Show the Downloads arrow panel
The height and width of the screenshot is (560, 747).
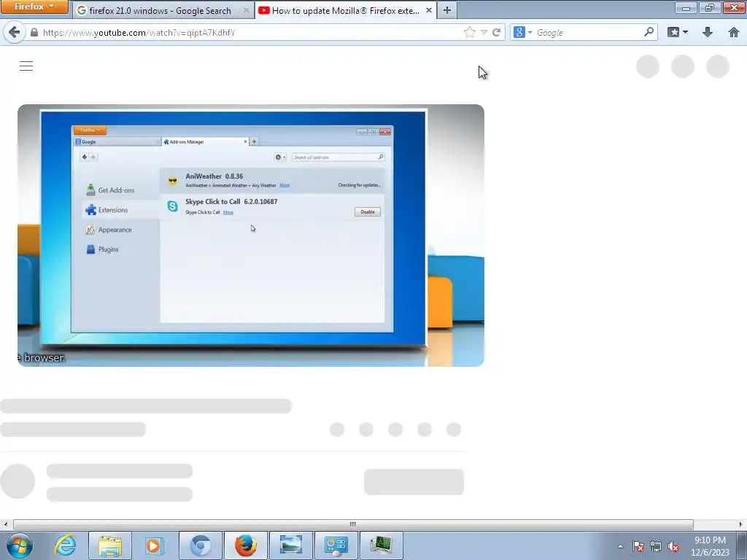pos(708,32)
